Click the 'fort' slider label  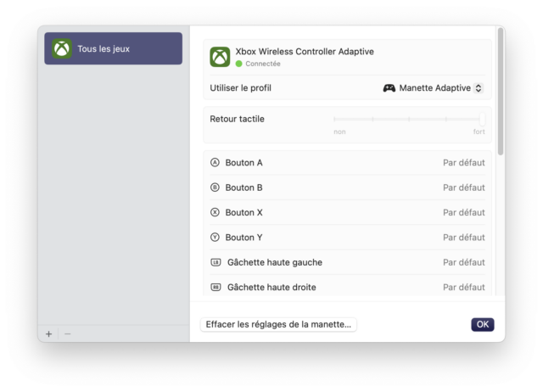(x=479, y=132)
